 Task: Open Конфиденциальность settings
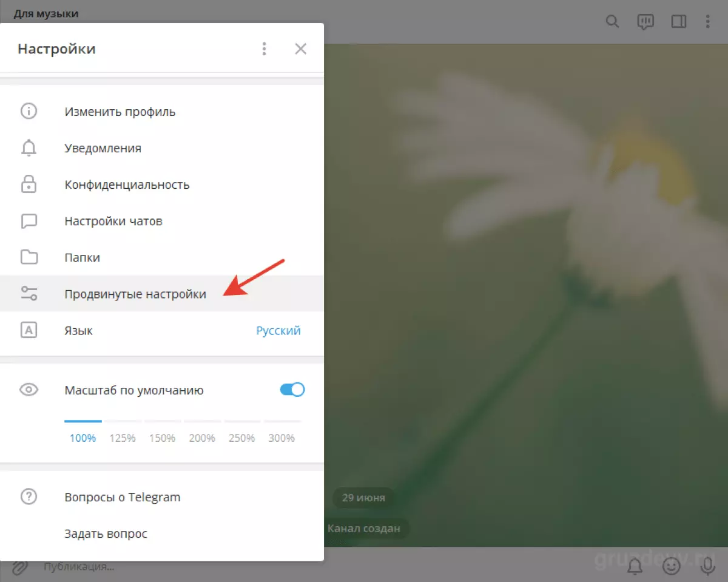point(162,184)
